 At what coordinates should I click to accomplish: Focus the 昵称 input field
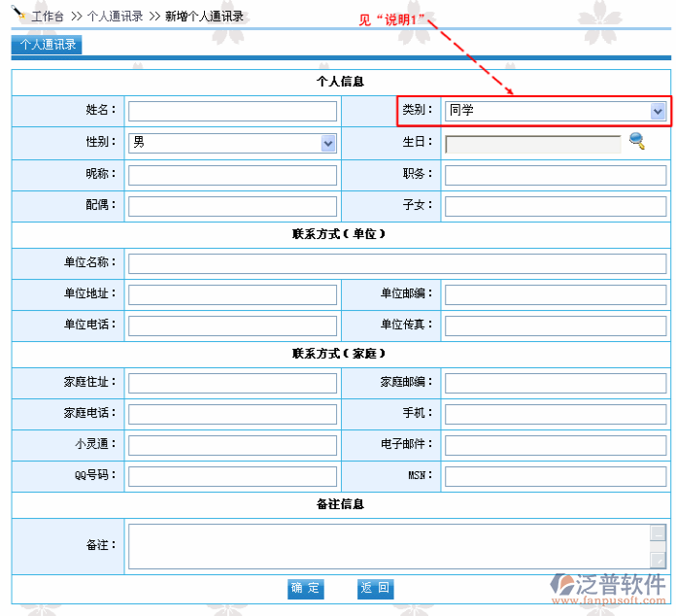point(232,175)
